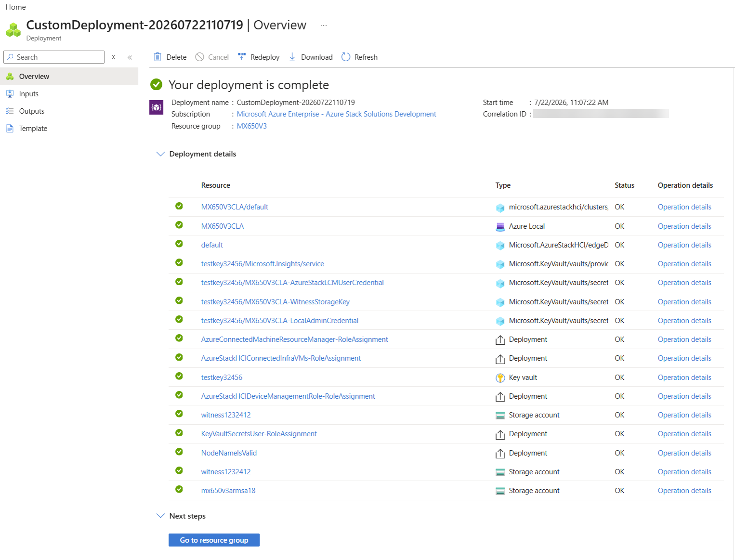
Task: Open Operation details for NodeNameIsValid
Action: tap(684, 453)
